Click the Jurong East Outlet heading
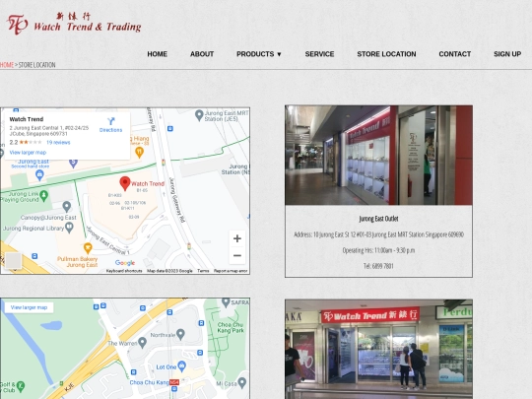The height and width of the screenshot is (399, 532). (378, 219)
